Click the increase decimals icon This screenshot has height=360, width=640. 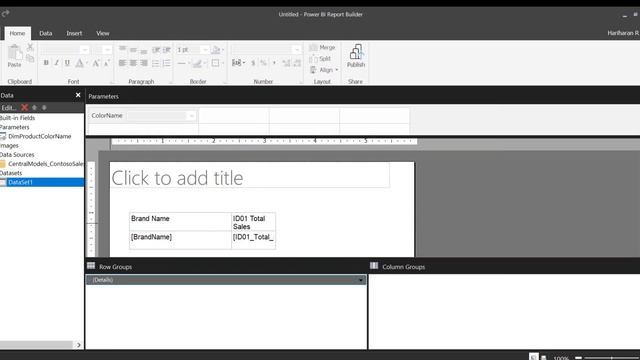click(x=286, y=63)
